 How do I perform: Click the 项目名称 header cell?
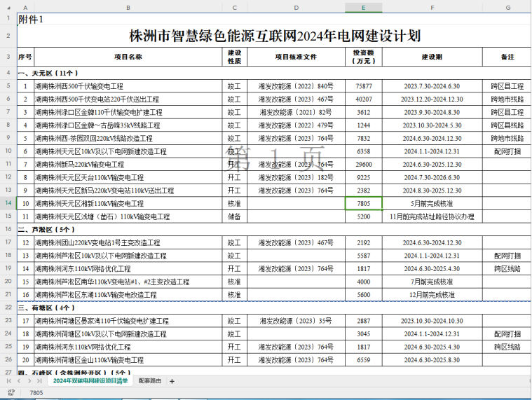[128, 57]
